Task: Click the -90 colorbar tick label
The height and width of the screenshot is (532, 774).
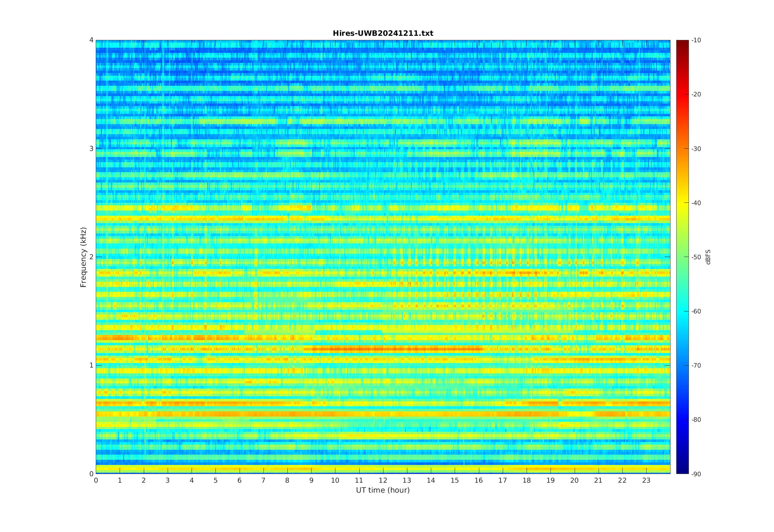Action: (x=696, y=474)
